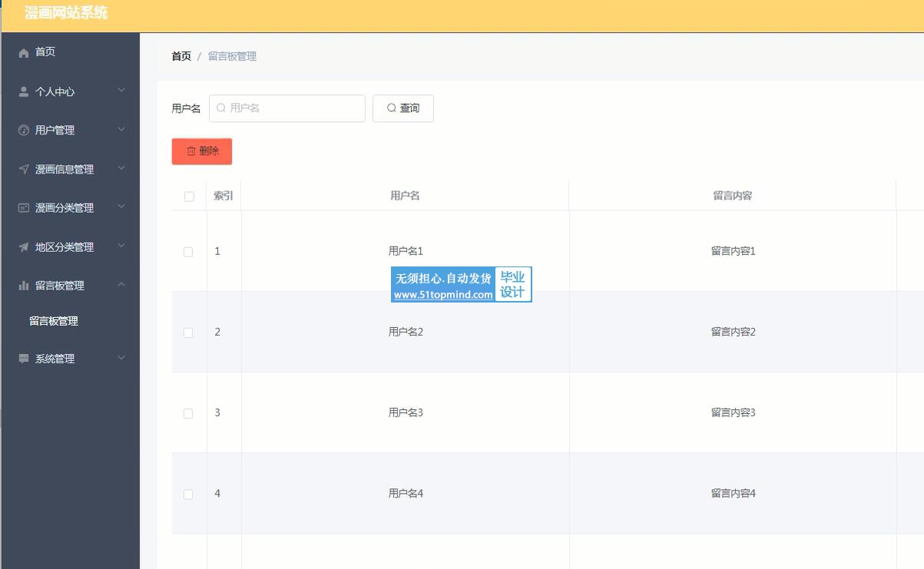Click the 漫画网站系统 header title
The image size is (924, 569).
pos(66,12)
